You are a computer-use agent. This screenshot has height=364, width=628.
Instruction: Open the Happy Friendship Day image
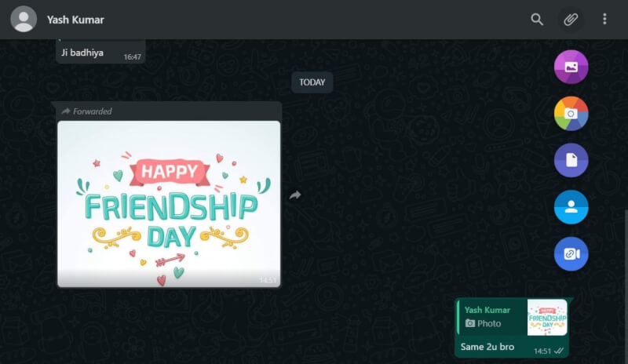click(x=169, y=204)
